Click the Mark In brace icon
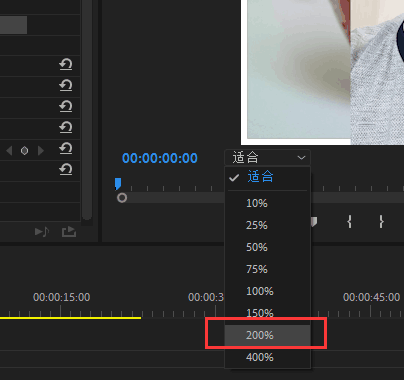Viewport: 404px width, 380px height. pos(349,221)
